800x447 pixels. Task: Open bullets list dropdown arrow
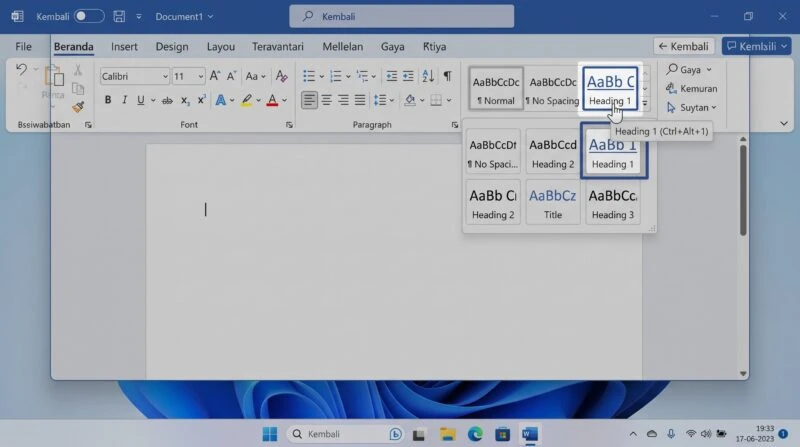(322, 77)
